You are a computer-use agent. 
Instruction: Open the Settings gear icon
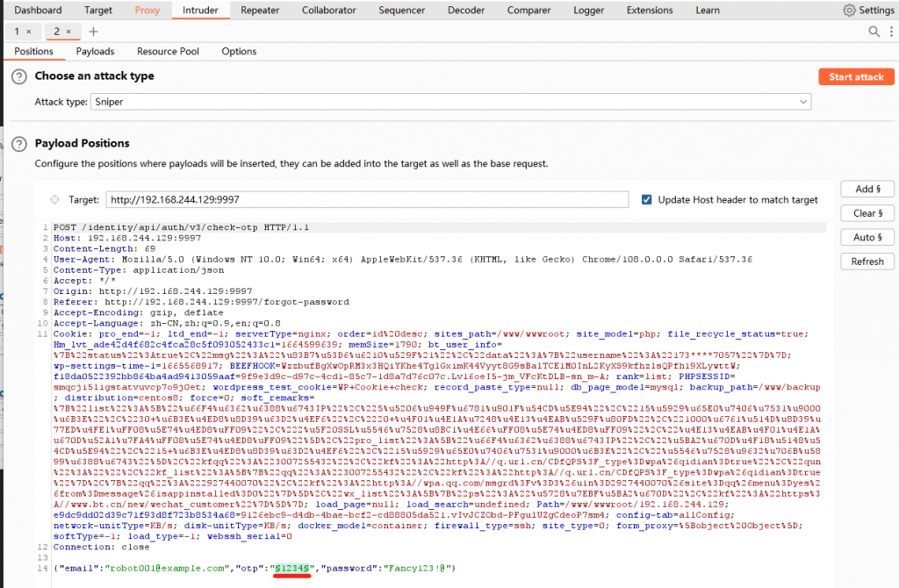coord(849,11)
